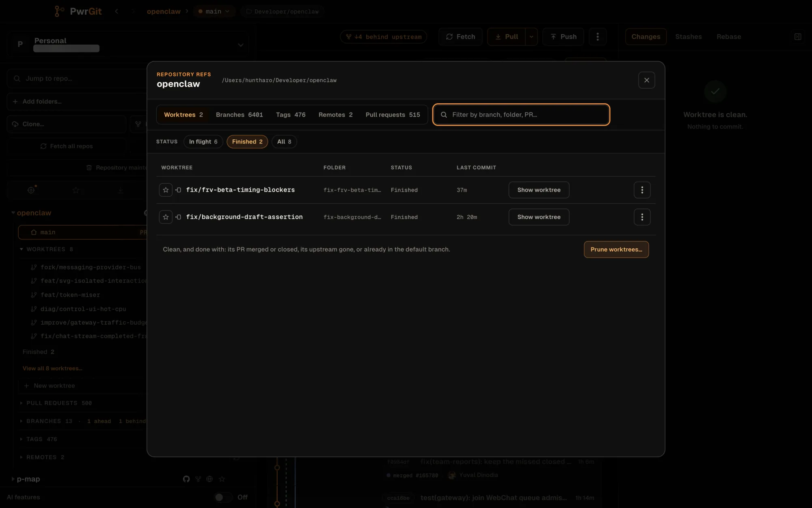Expand the PULL REQUESTS section
Viewport: 812px width, 508px height.
[21, 403]
